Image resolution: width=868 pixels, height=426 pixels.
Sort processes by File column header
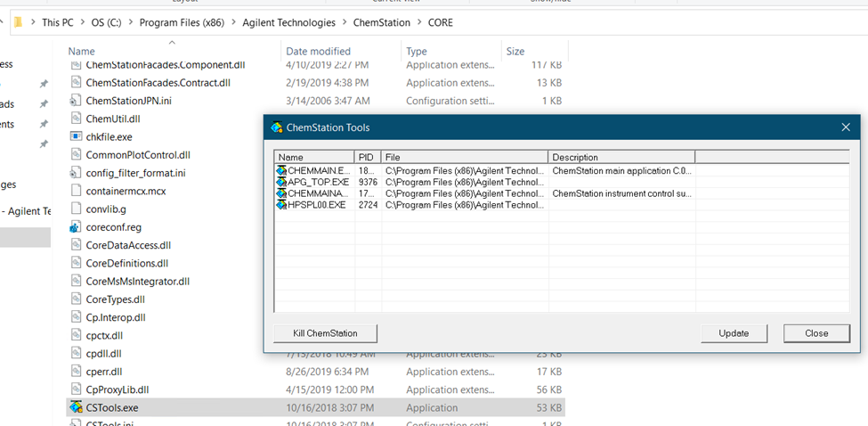465,158
